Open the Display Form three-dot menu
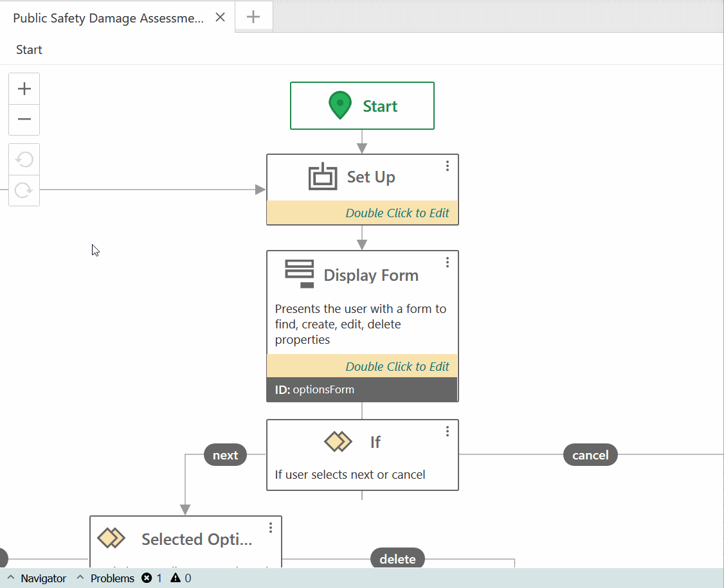This screenshot has height=588, width=724. tap(448, 262)
